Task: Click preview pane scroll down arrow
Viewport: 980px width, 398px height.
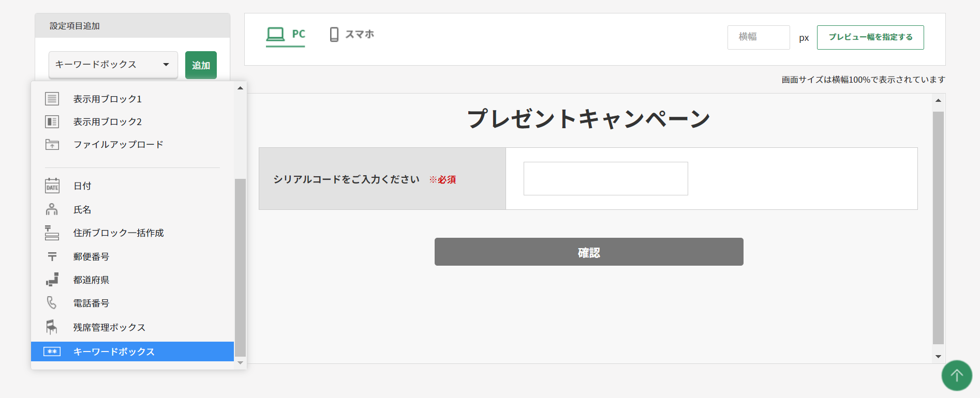Action: pyautogui.click(x=938, y=357)
